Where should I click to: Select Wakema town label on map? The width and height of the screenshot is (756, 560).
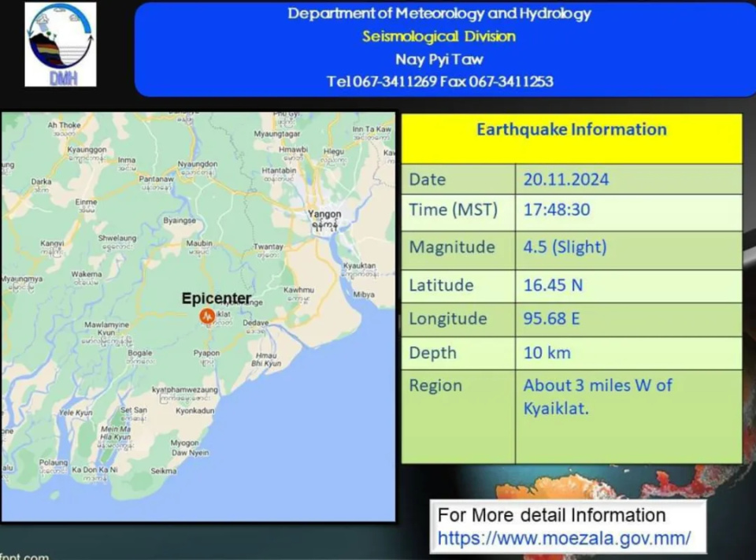click(87, 274)
